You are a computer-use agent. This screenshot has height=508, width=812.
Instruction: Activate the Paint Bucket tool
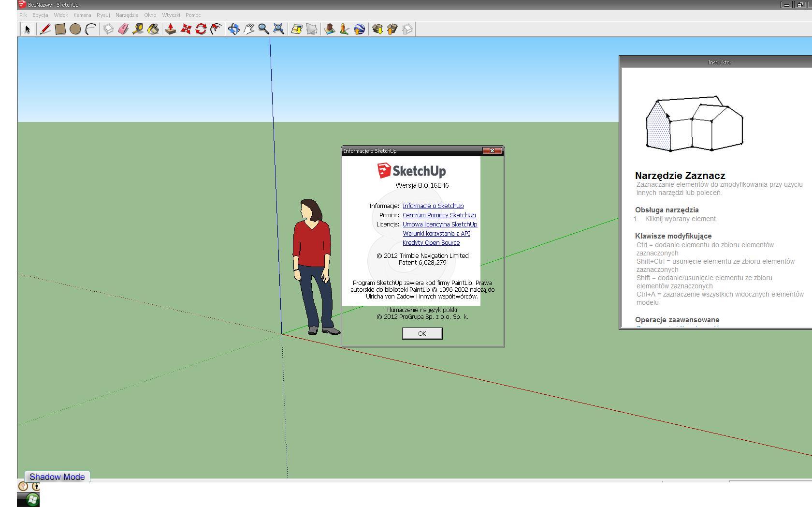click(x=153, y=29)
